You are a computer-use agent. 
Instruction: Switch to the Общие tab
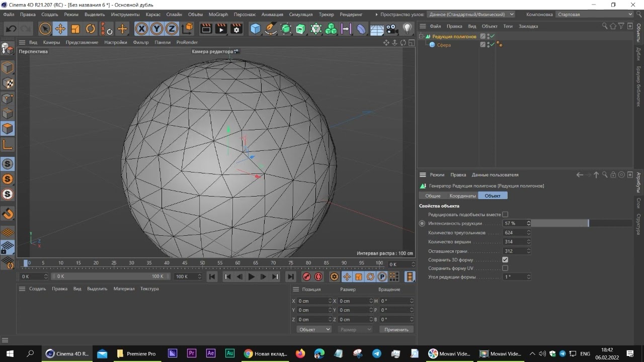tap(433, 196)
